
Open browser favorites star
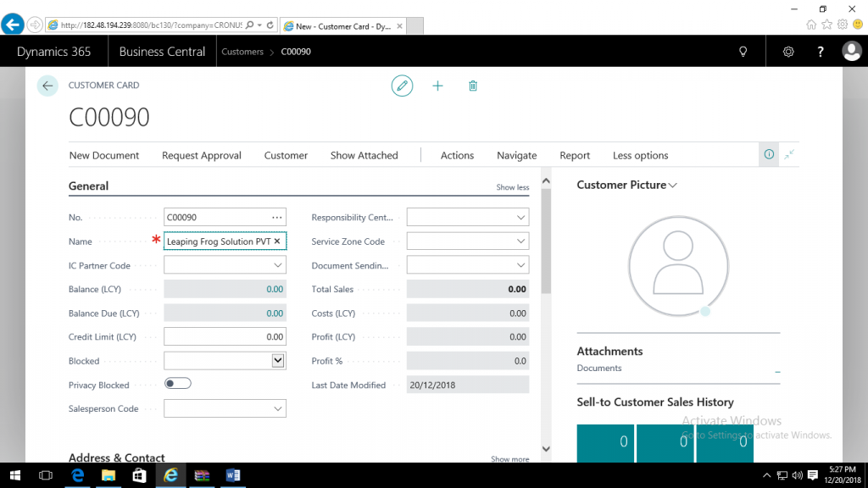coord(826,25)
